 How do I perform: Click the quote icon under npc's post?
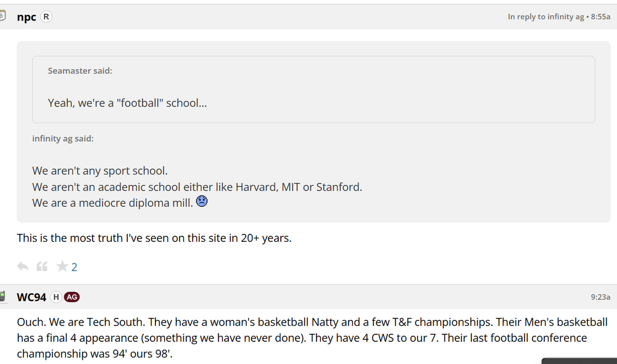pos(42,267)
